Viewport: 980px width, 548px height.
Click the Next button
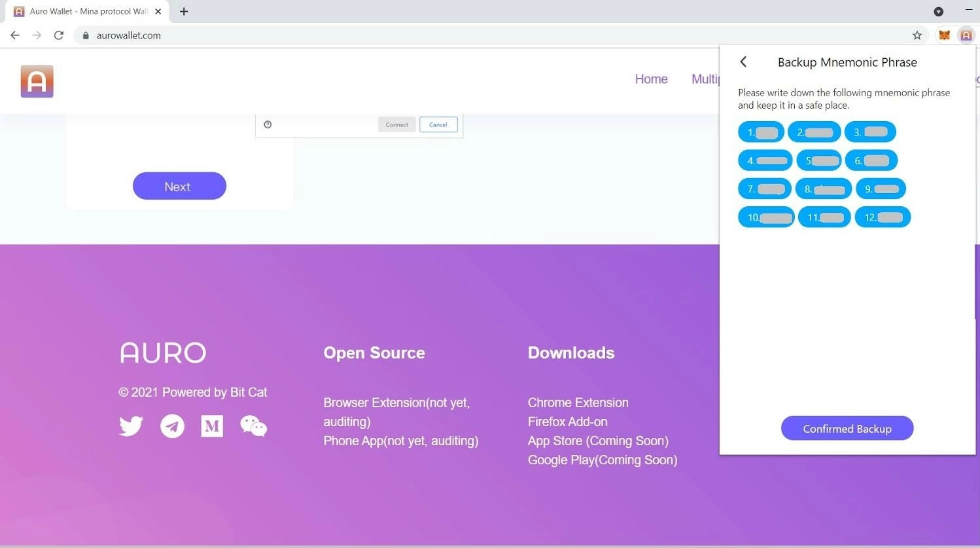click(179, 186)
